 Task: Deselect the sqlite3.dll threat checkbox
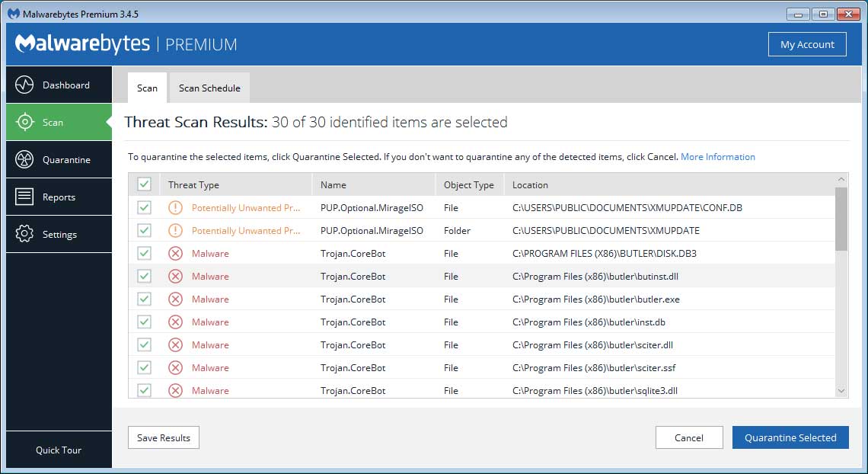[x=144, y=390]
